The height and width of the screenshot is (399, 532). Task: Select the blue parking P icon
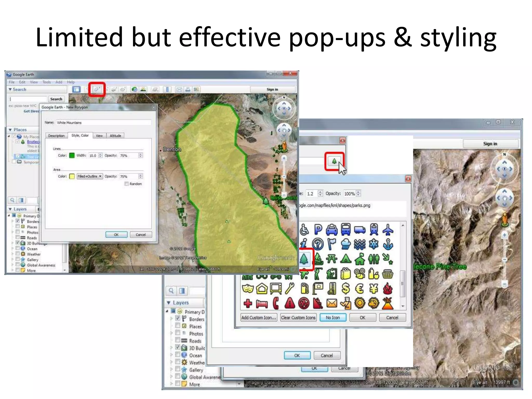click(x=318, y=230)
